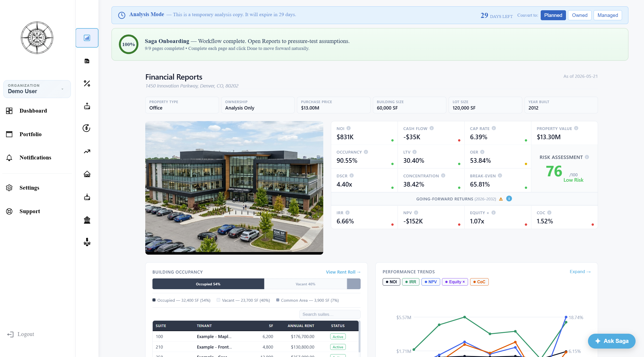Click the Search suites field
The height and width of the screenshot is (357, 644).
[330, 314]
